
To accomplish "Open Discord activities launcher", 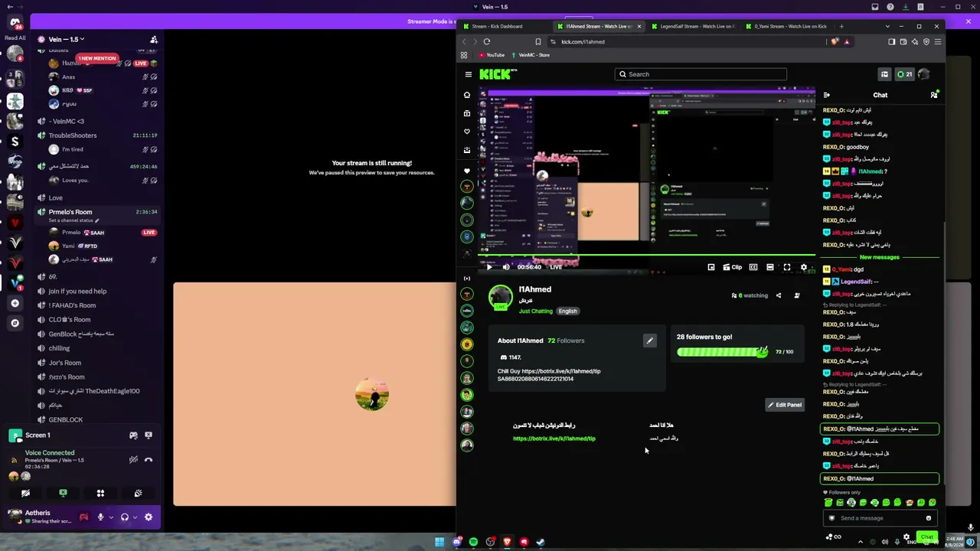I will point(100,494).
